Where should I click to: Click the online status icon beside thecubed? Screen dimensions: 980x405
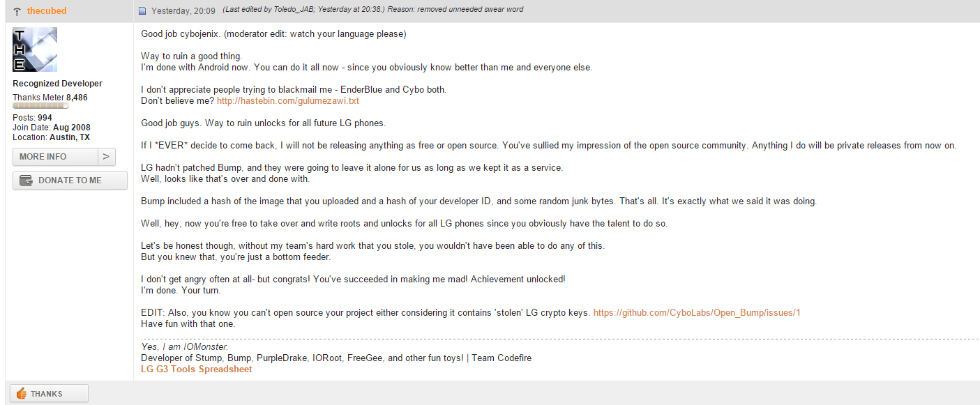pos(17,11)
